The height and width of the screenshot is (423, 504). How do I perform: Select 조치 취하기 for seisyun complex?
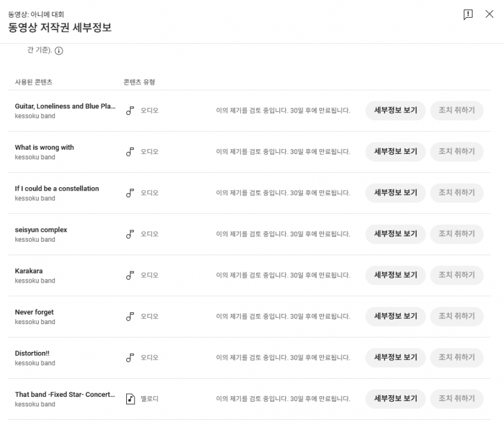(x=457, y=234)
